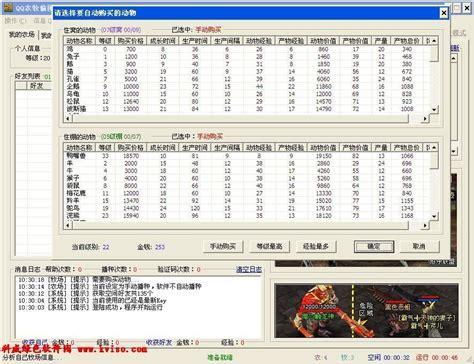Select the 波斯猫 row
This screenshot has height=364, width=474.
246,109
